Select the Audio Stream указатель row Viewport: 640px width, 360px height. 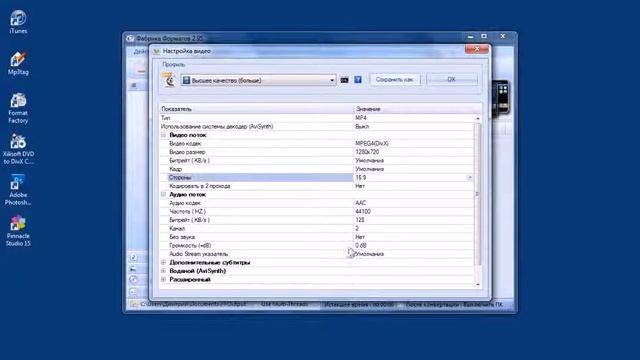click(x=316, y=254)
